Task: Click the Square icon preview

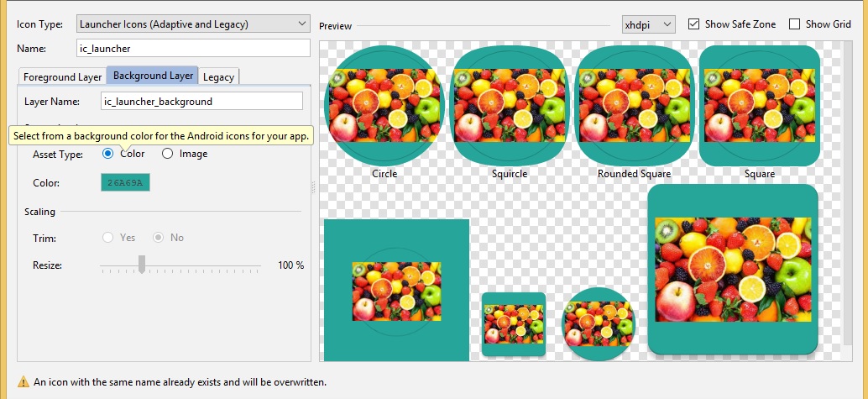Action: pos(759,105)
